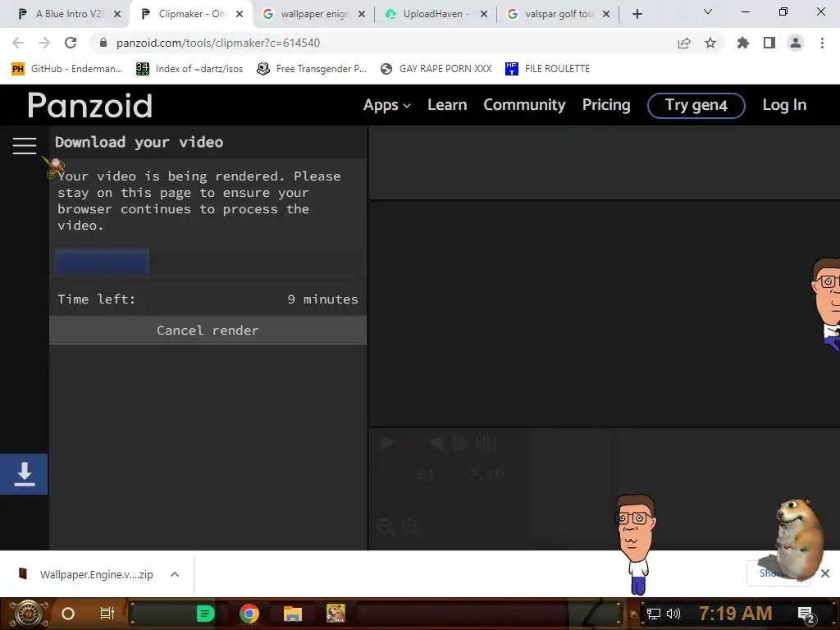Open the network tray icon
This screenshot has height=630, width=840.
(x=654, y=614)
